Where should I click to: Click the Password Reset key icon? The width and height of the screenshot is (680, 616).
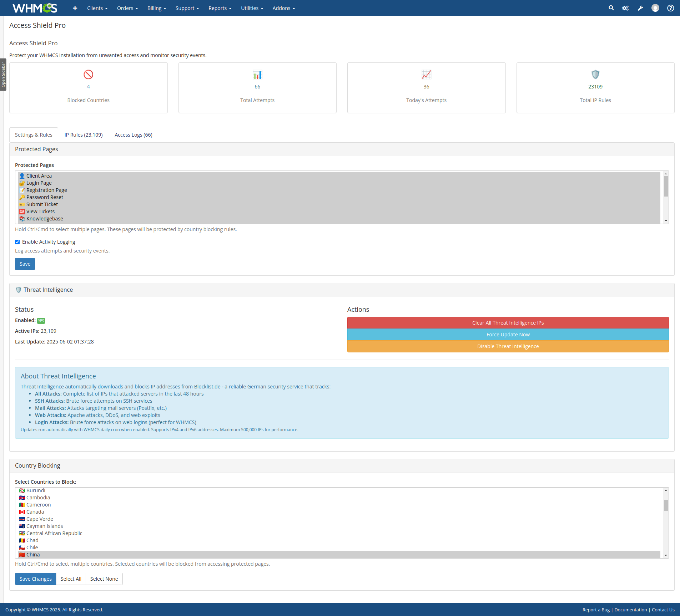(22, 197)
